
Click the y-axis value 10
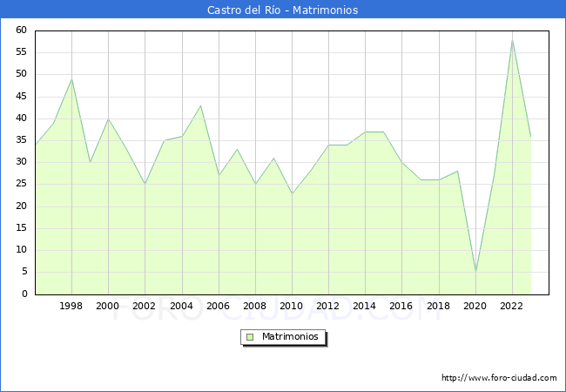(x=22, y=250)
